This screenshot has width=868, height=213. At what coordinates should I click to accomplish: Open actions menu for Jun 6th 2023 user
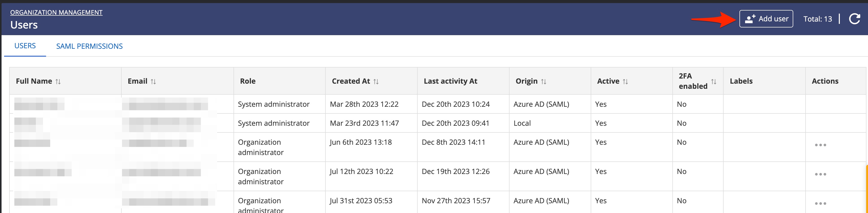(x=820, y=145)
